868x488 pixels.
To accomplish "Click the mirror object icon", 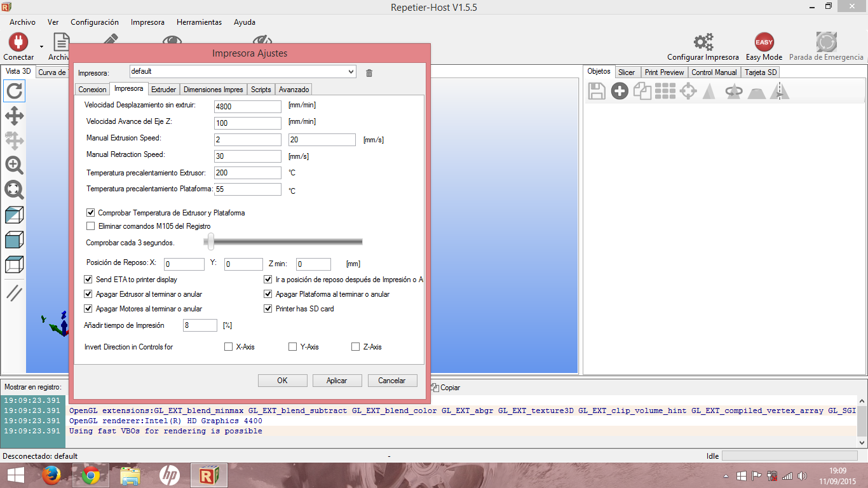I will [780, 91].
